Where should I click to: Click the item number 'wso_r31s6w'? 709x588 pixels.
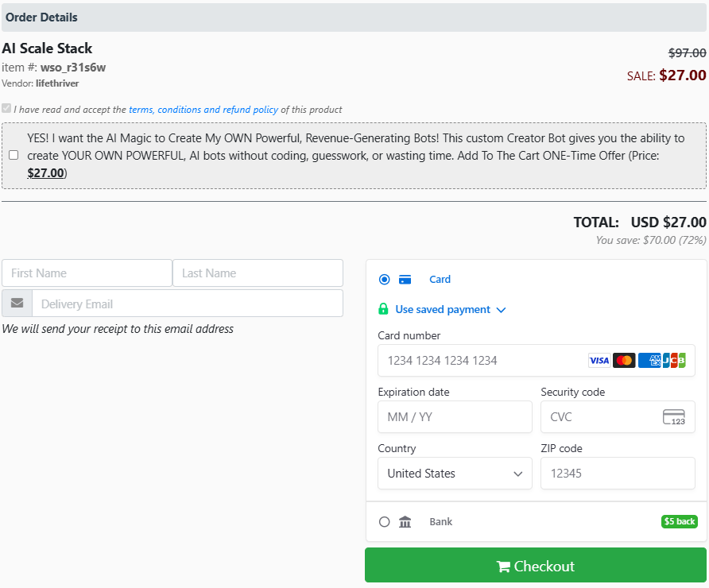[73, 68]
